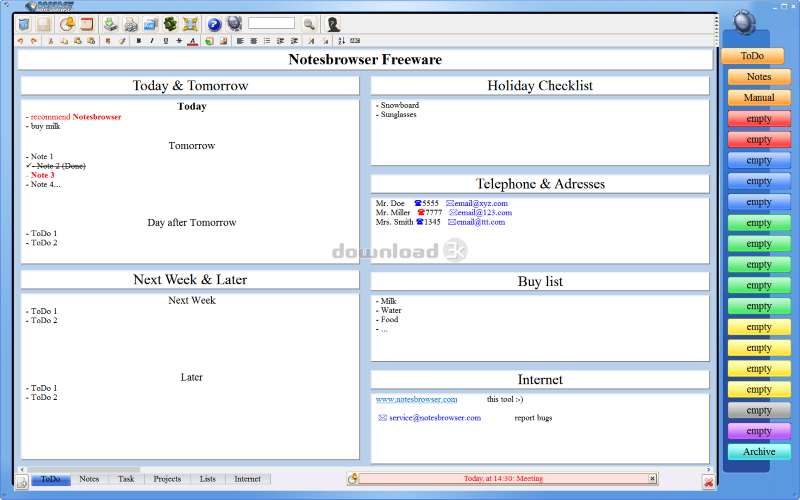The width and height of the screenshot is (800, 500).
Task: Click the red font color button
Action: tap(192, 41)
